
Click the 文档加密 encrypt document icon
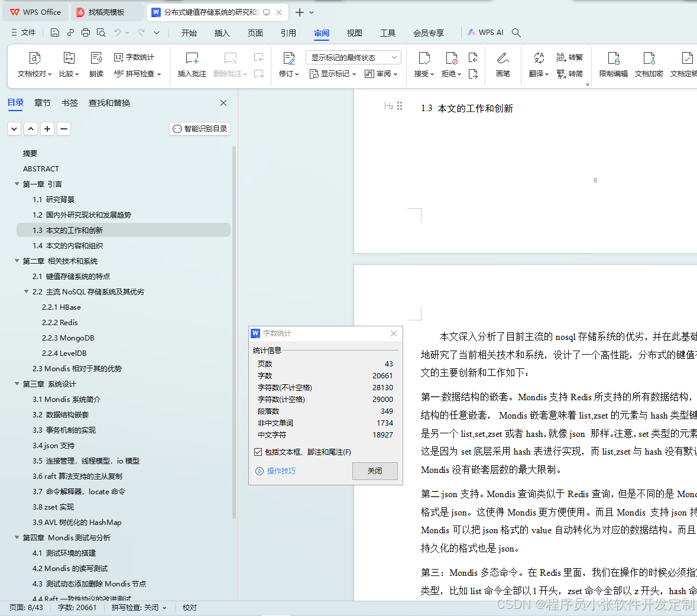pyautogui.click(x=649, y=58)
